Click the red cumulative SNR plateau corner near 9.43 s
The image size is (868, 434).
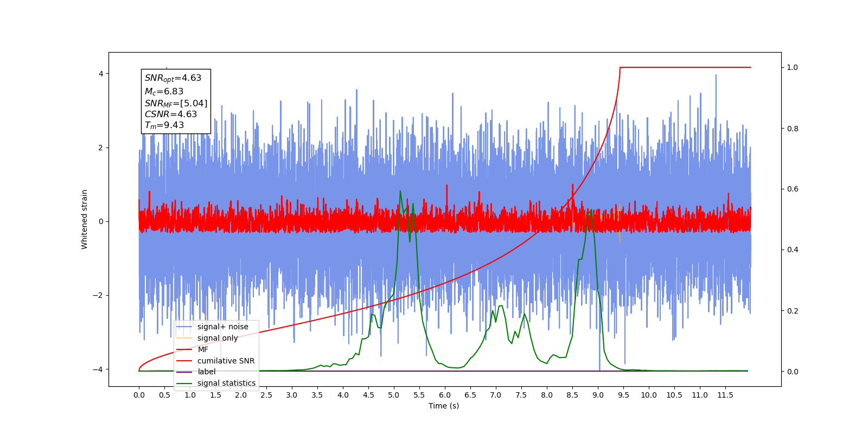(x=620, y=67)
